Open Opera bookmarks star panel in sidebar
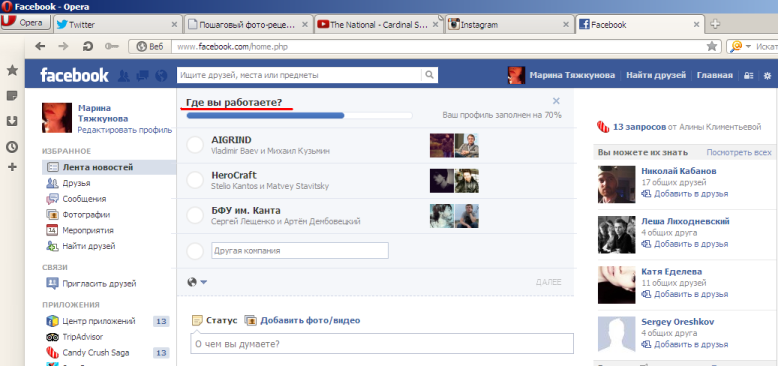The image size is (778, 366). (13, 70)
